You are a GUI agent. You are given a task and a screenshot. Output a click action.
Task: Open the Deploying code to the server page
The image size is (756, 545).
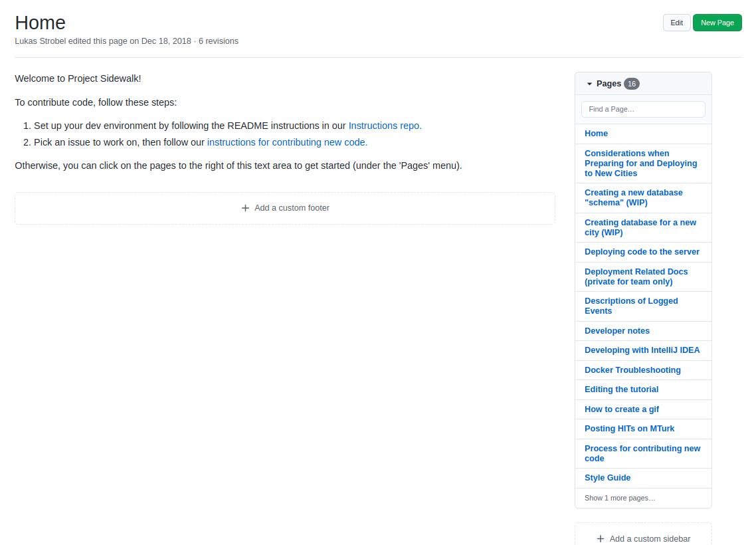tap(642, 252)
